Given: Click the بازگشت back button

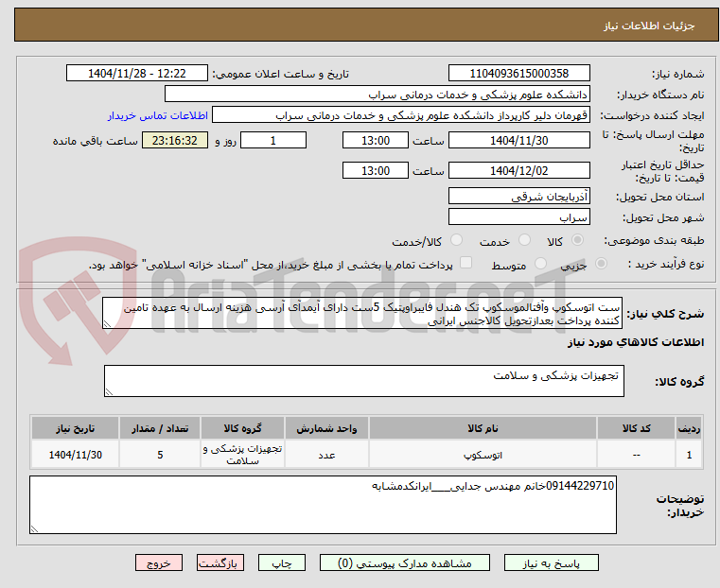Looking at the screenshot, I should click(220, 562).
